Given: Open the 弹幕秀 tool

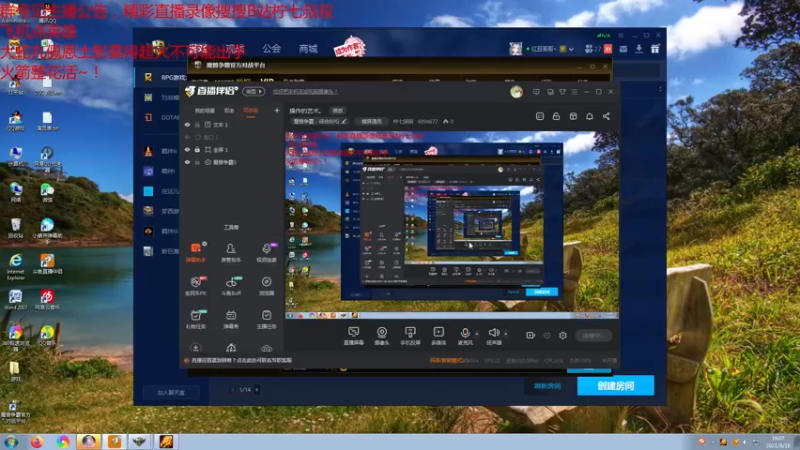Looking at the screenshot, I should tap(231, 319).
